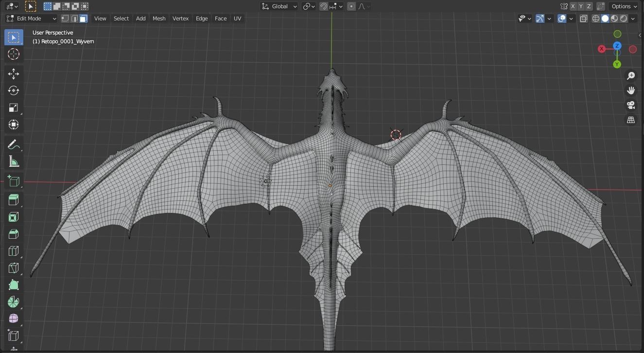Open the View menu
Screen dimensions: 644x353
tap(100, 18)
